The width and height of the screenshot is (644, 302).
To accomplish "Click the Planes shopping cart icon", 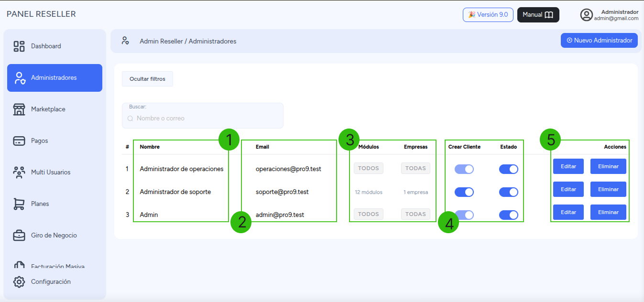I will pos(19,204).
